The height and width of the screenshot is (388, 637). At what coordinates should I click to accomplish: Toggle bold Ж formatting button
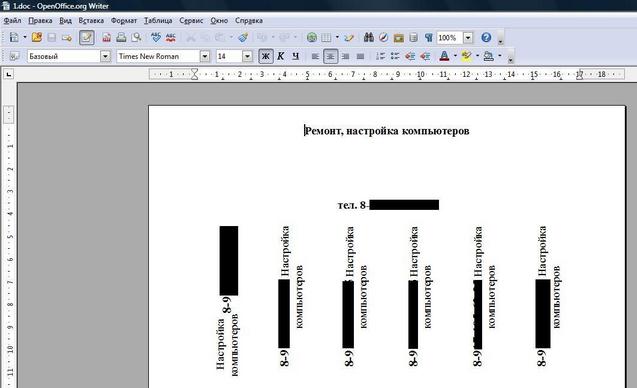(266, 56)
